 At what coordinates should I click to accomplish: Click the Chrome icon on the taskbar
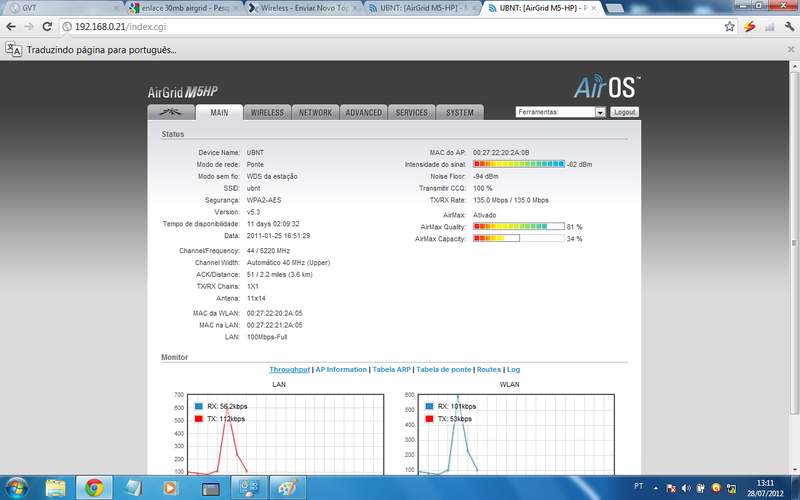point(94,488)
